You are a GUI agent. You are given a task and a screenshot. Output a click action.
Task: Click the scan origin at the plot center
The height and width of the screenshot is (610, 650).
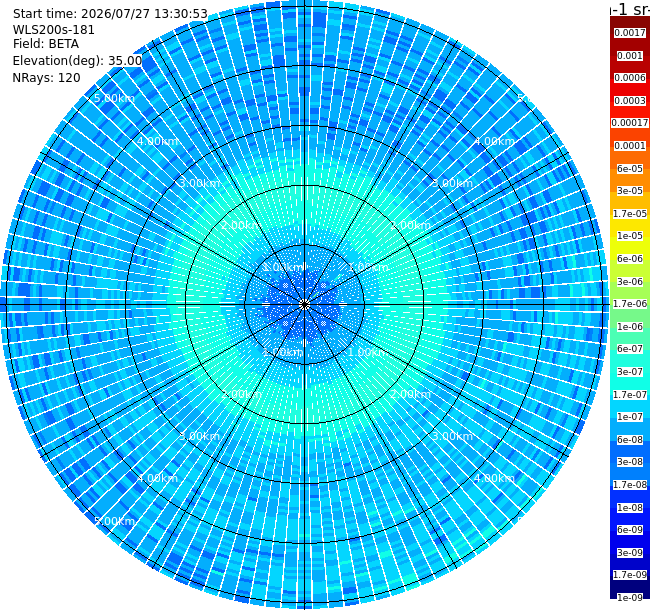305,305
